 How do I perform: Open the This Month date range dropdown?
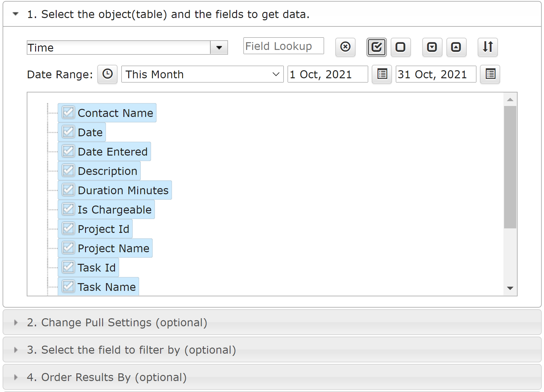(202, 74)
